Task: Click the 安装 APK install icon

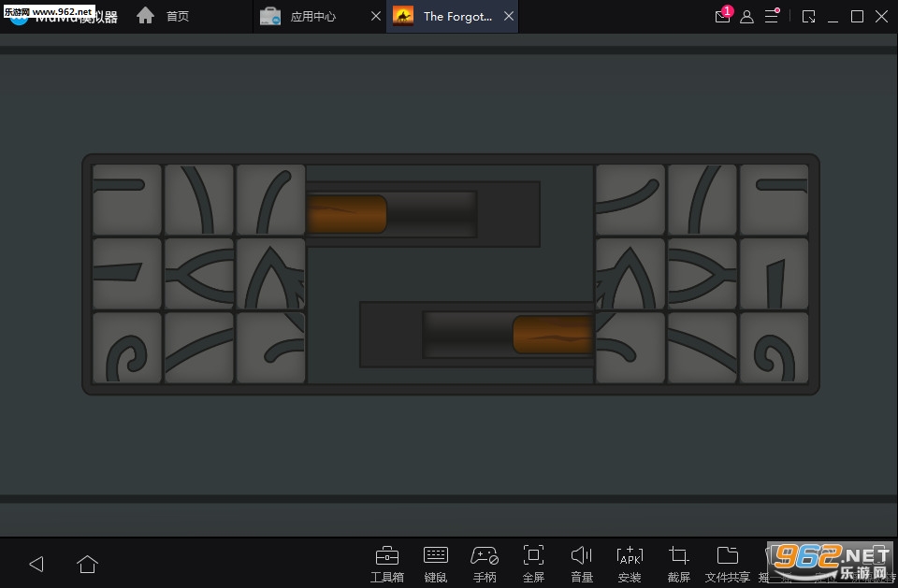Action: coord(630,564)
